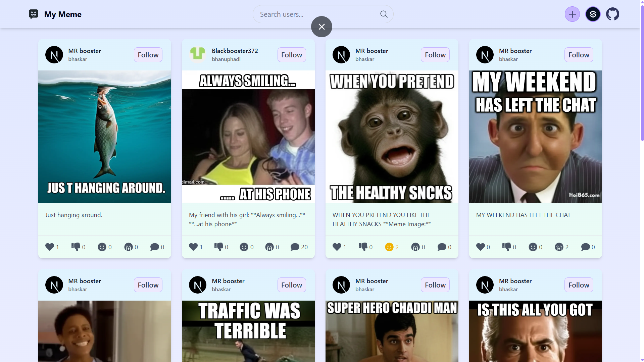The height and width of the screenshot is (362, 644).
Task: Follow Blackbooster372
Action: click(292, 55)
